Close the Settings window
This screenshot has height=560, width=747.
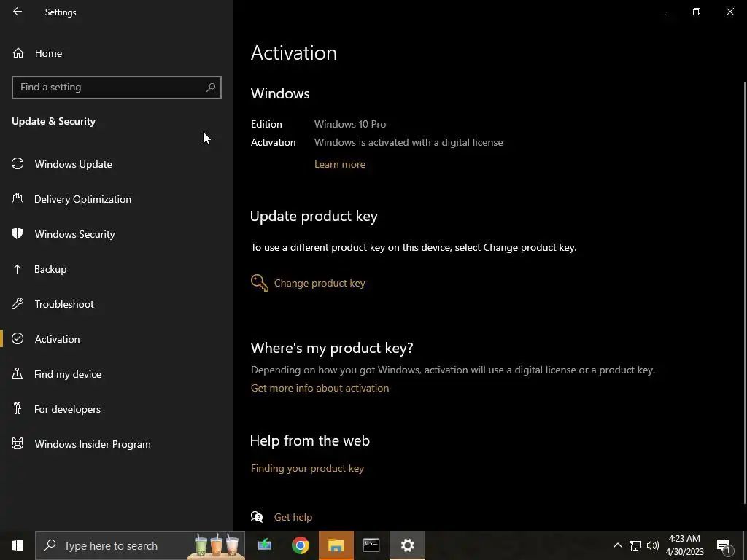(729, 12)
